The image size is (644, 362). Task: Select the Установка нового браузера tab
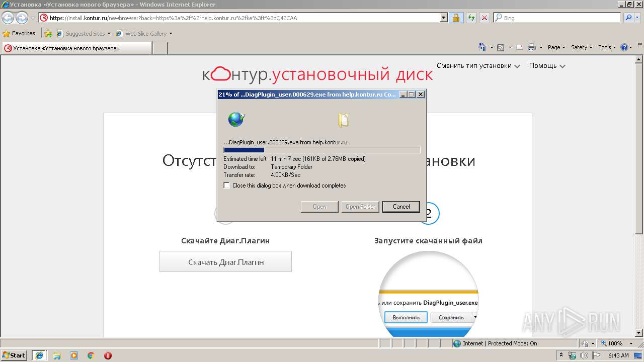(76, 48)
